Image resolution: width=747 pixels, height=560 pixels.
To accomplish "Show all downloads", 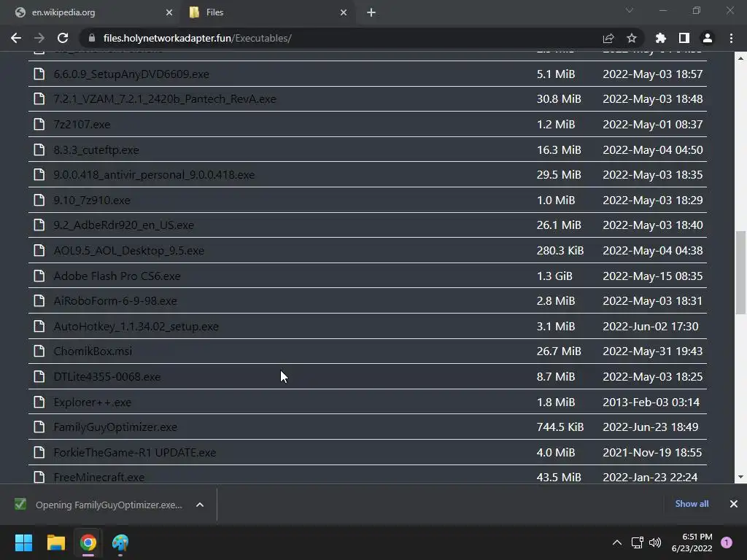I will (x=692, y=504).
